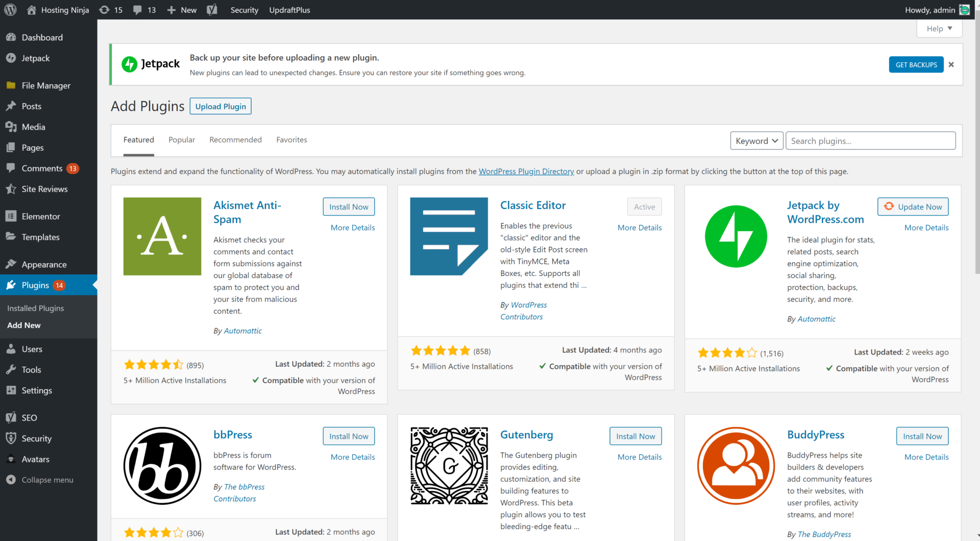Click the WordPress logo in admin bar
Viewport: 980px width, 541px height.
pyautogui.click(x=10, y=10)
